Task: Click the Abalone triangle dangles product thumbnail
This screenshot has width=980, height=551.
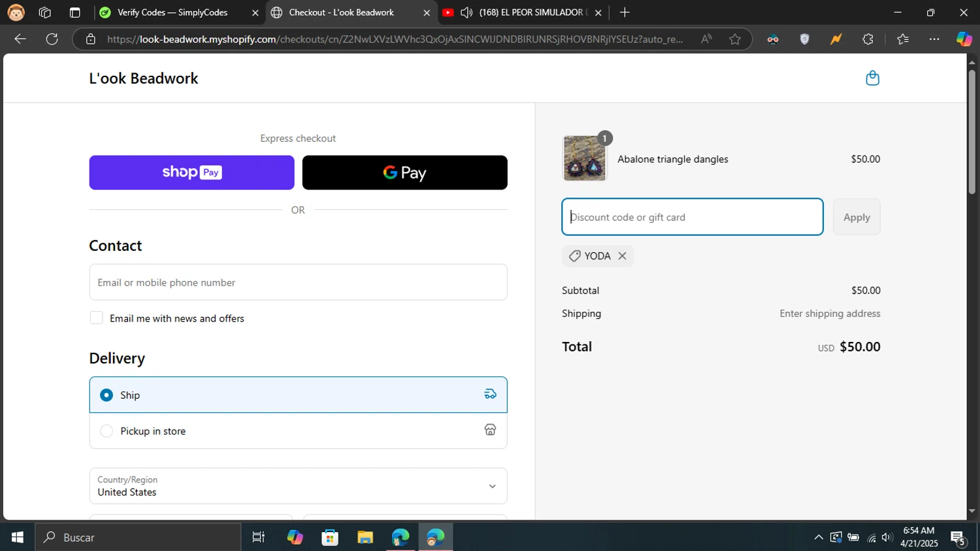Action: [x=584, y=158]
